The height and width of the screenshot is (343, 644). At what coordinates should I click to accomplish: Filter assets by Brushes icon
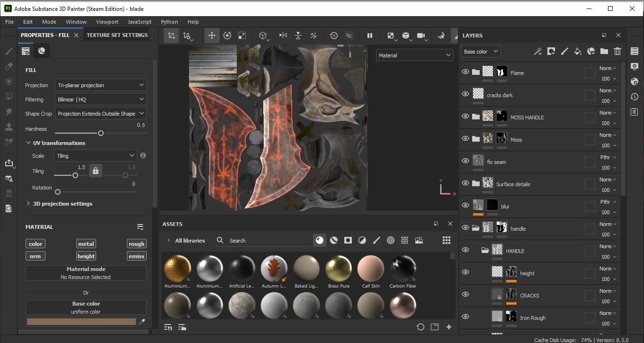point(376,240)
